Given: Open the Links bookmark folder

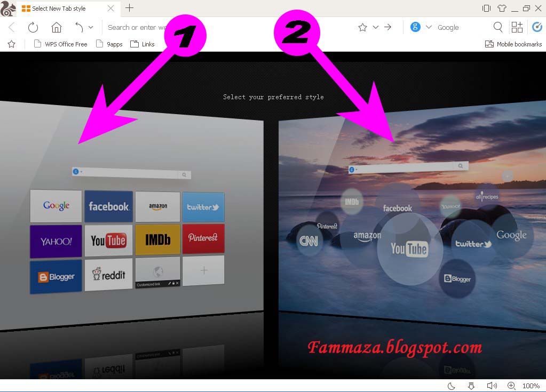Looking at the screenshot, I should [x=143, y=44].
